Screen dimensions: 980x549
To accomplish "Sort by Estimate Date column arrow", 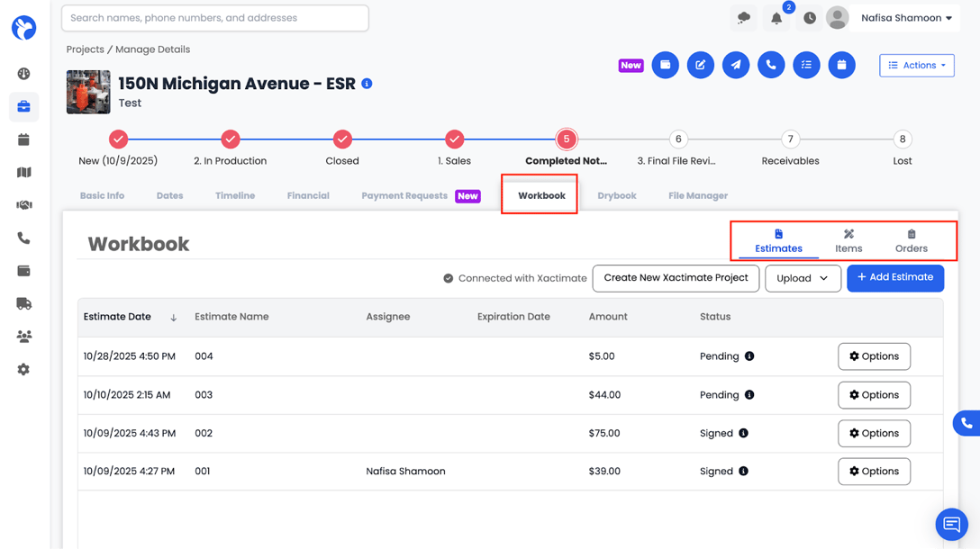I will pyautogui.click(x=173, y=318).
